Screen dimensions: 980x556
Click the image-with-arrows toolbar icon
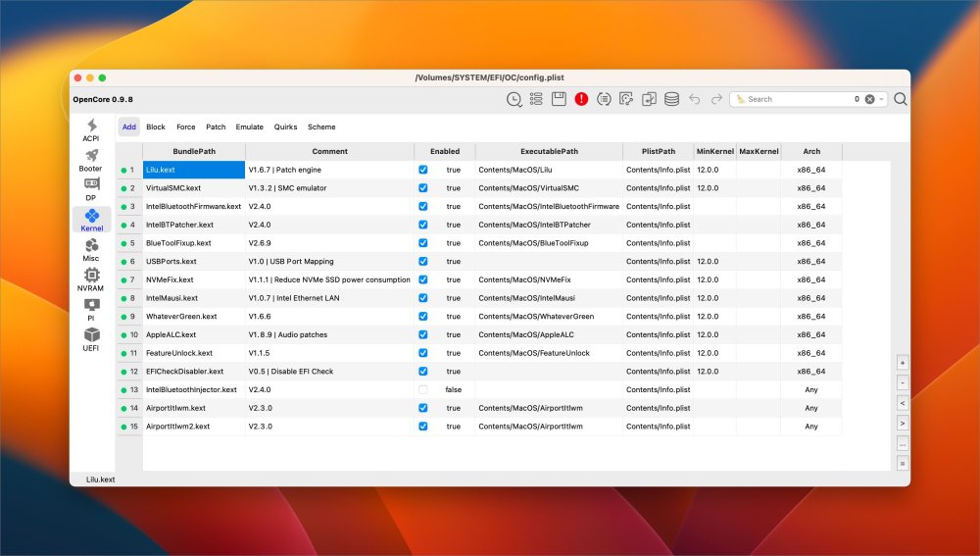(626, 99)
